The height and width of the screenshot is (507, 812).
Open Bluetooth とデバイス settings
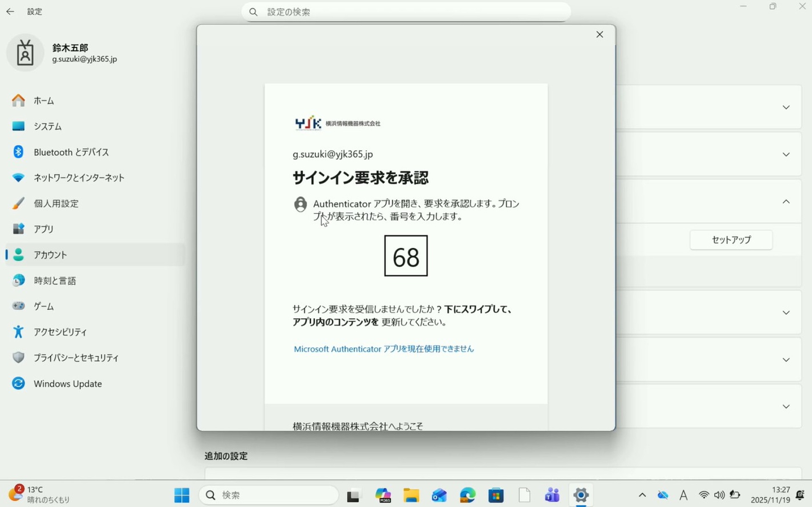[71, 152]
